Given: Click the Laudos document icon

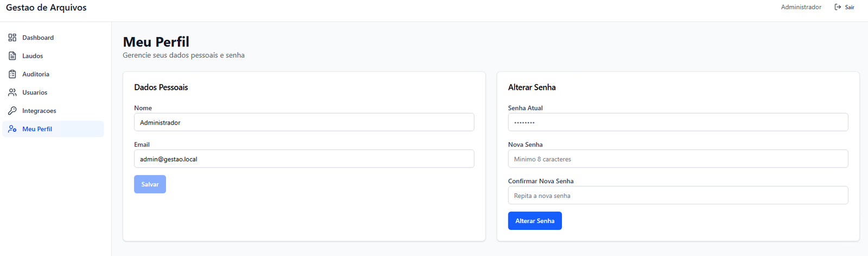Looking at the screenshot, I should 12,56.
